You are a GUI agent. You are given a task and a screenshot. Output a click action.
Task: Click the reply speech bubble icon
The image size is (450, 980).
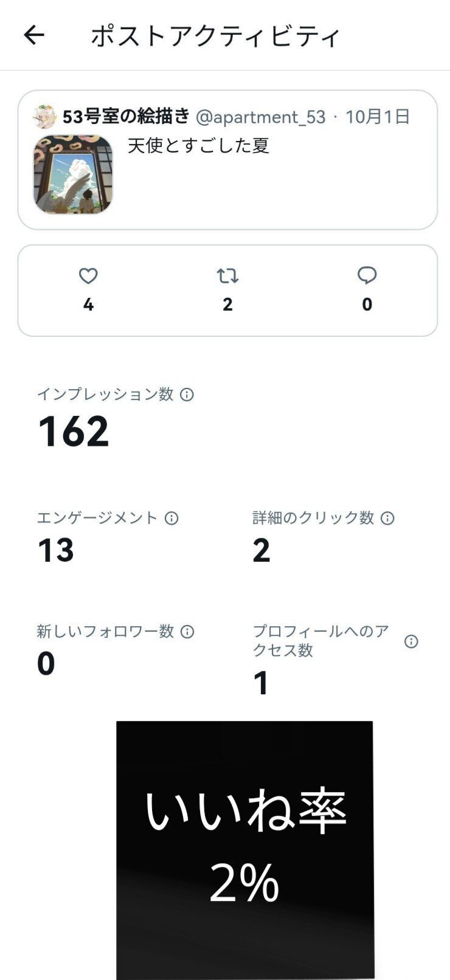coord(367,276)
